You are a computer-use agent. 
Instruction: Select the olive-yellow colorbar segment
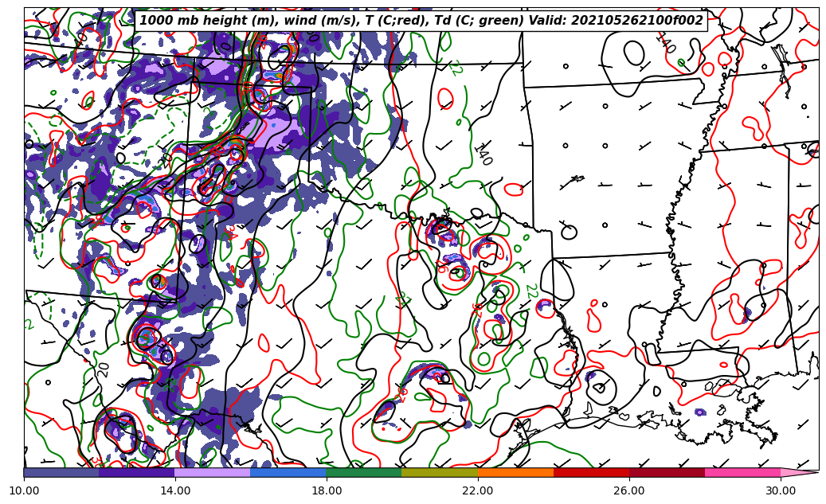[440, 472]
